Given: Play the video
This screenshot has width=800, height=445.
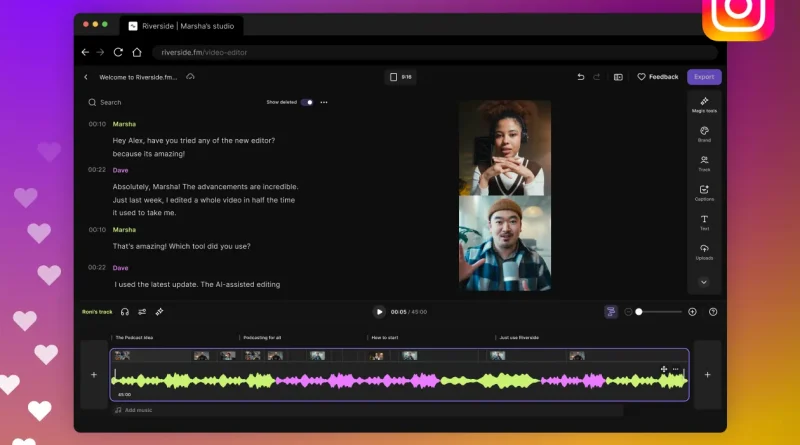Looking at the screenshot, I should coord(379,312).
